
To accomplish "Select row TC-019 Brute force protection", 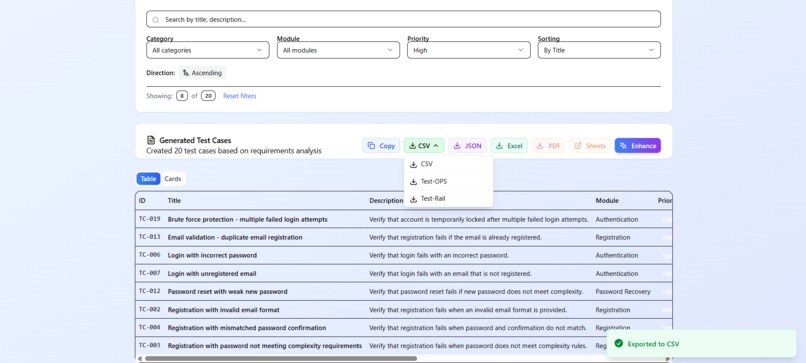I will [404, 219].
